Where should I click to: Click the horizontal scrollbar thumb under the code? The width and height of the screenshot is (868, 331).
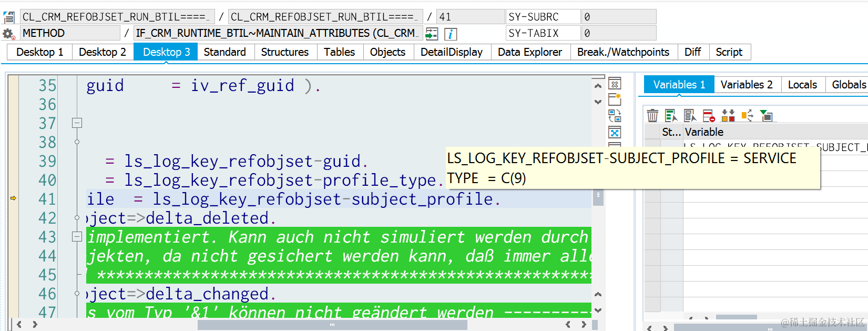[332, 325]
